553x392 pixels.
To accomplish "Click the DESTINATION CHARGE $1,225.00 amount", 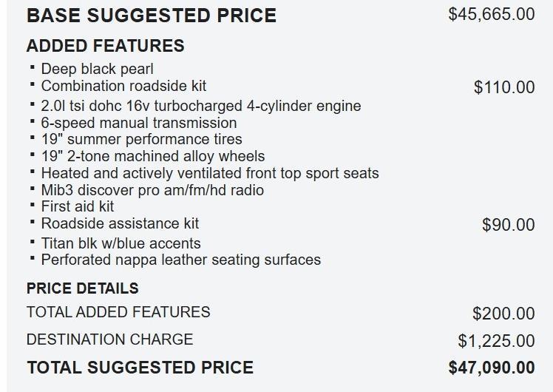I will [495, 341].
